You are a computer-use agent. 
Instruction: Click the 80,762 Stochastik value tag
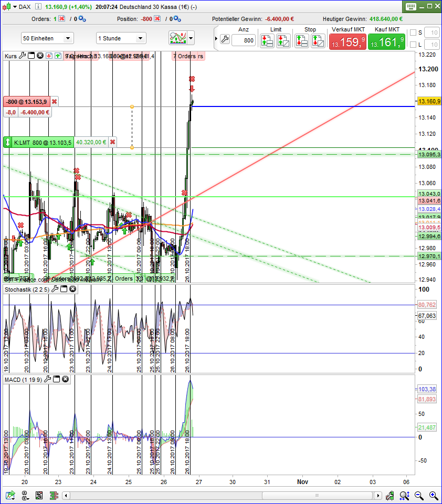tap(427, 304)
